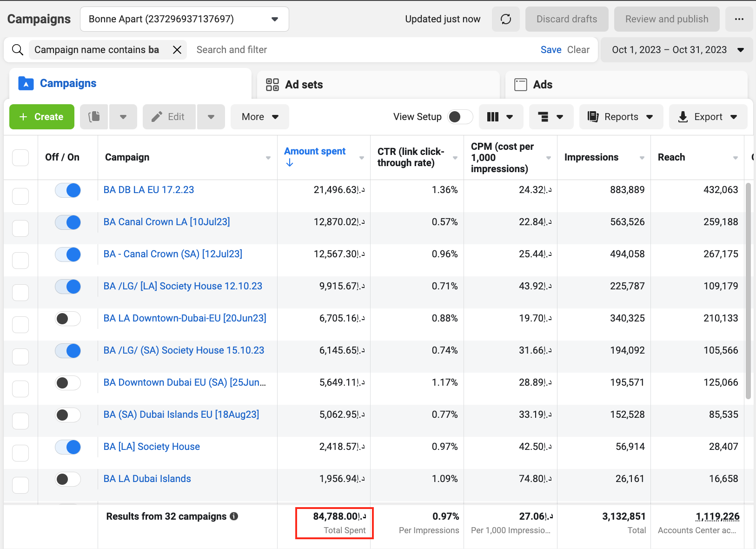Open the three-dot more options menu

739,19
